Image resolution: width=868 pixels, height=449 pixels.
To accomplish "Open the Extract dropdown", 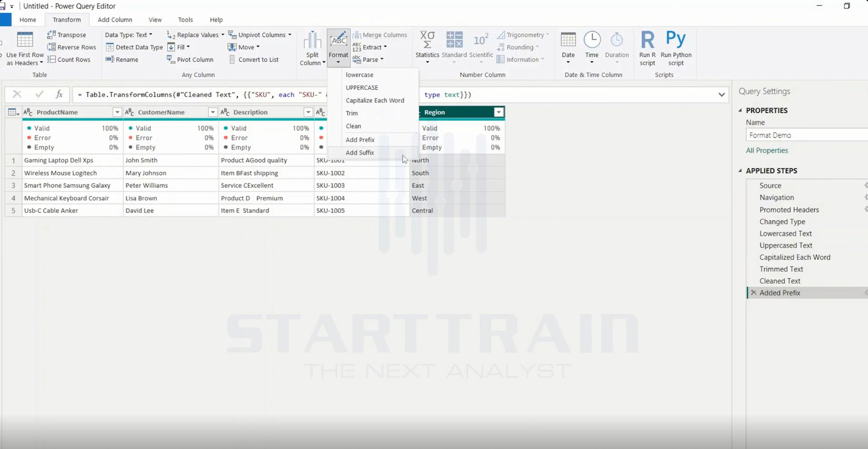I will click(370, 47).
